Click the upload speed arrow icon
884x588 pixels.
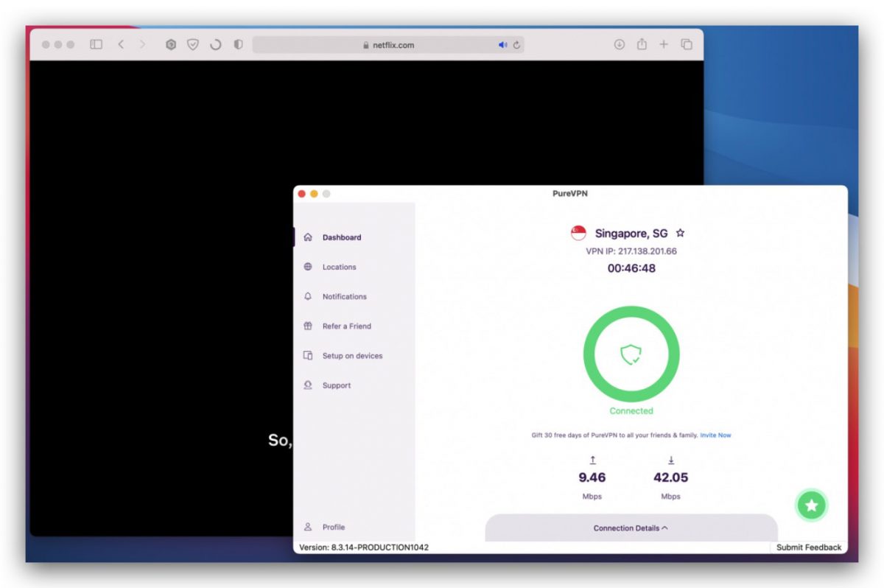point(592,460)
